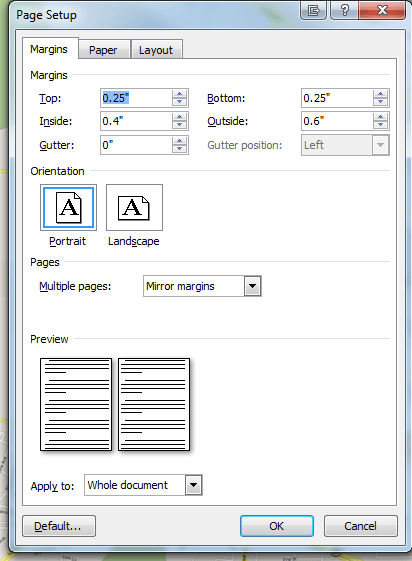Decrease the Bottom margin with down arrow

point(381,102)
